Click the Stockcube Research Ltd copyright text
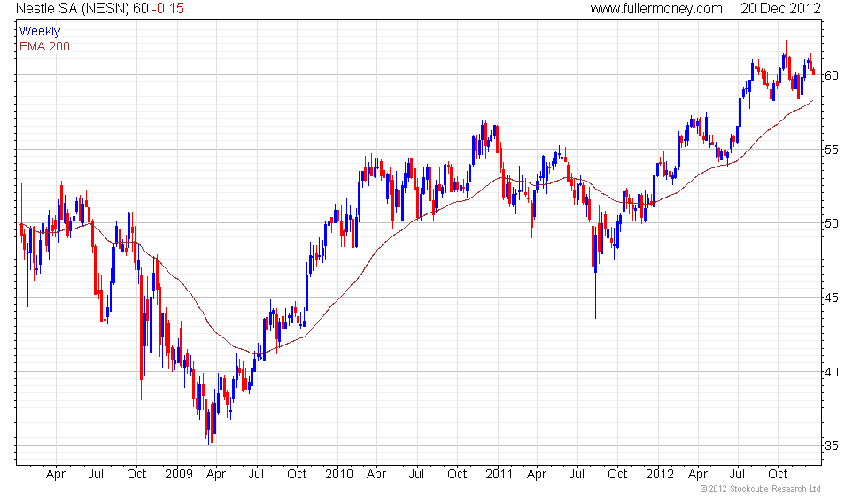The width and height of the screenshot is (868, 496). pos(760,489)
